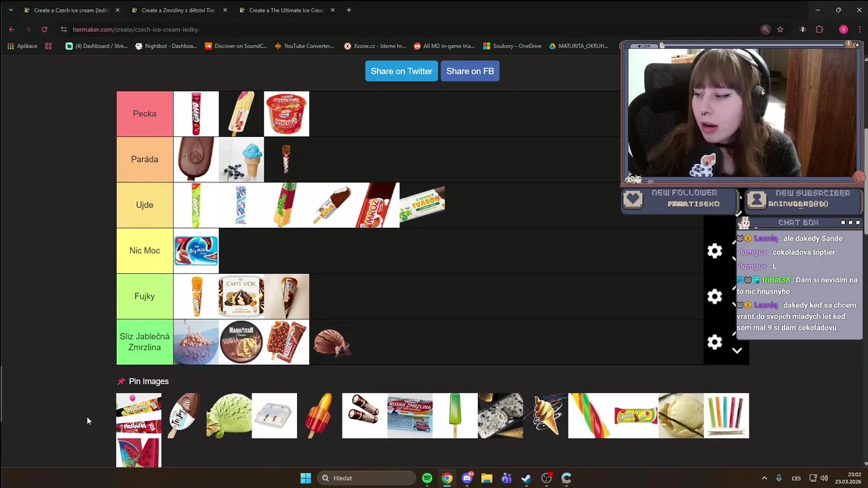Close the Zmrzliny z dětství tab
868x488 pixels.
coord(225,10)
